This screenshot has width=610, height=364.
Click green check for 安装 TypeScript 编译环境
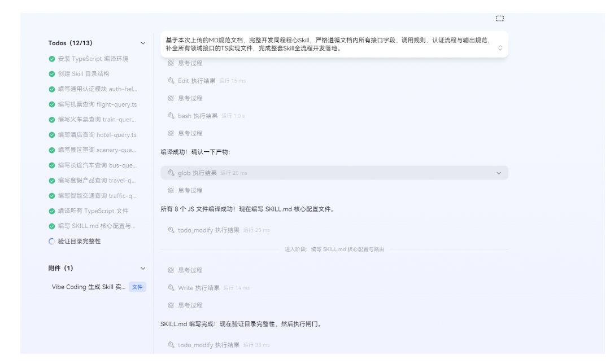pyautogui.click(x=52, y=59)
